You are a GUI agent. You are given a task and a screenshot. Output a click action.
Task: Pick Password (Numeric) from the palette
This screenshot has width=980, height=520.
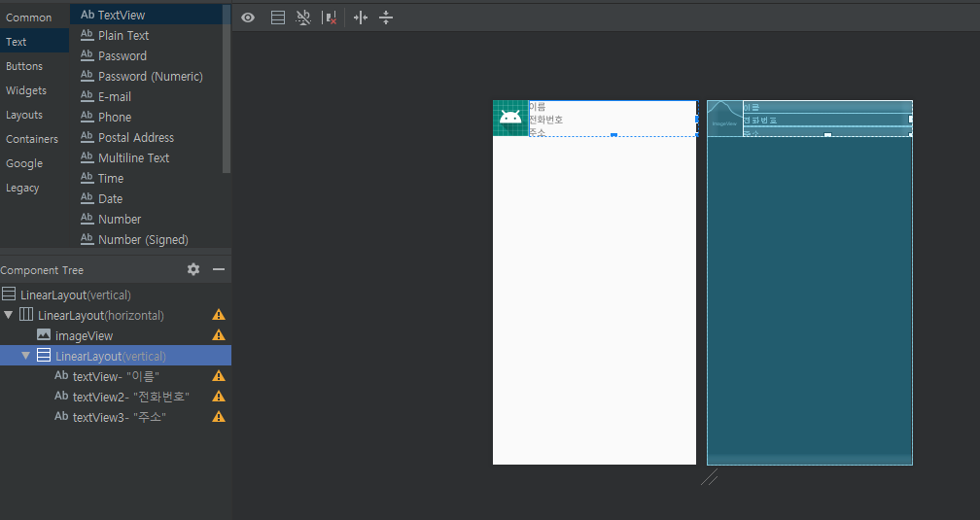(x=147, y=76)
